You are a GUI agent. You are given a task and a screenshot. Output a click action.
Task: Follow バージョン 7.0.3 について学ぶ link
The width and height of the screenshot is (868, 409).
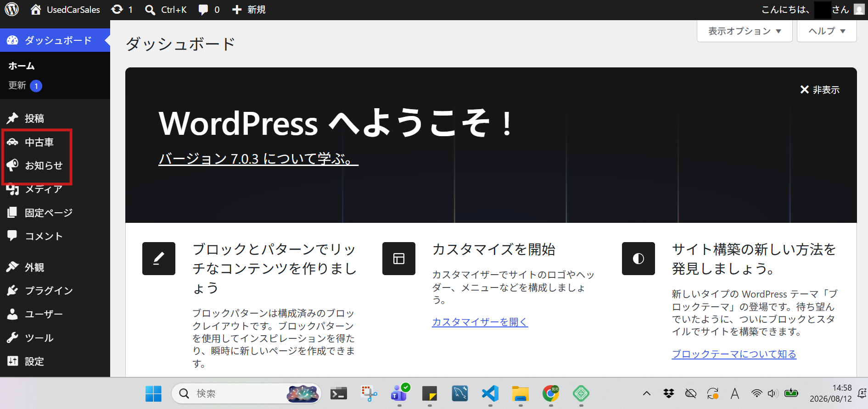pos(258,159)
